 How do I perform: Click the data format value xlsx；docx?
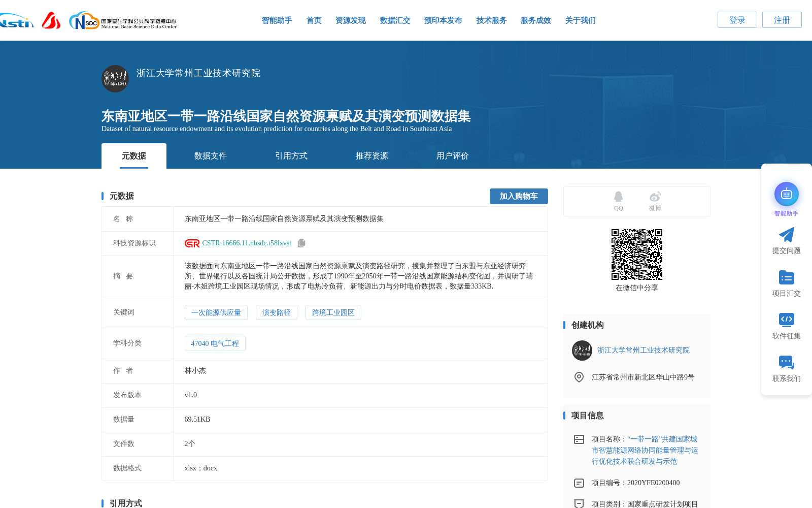tap(201, 468)
